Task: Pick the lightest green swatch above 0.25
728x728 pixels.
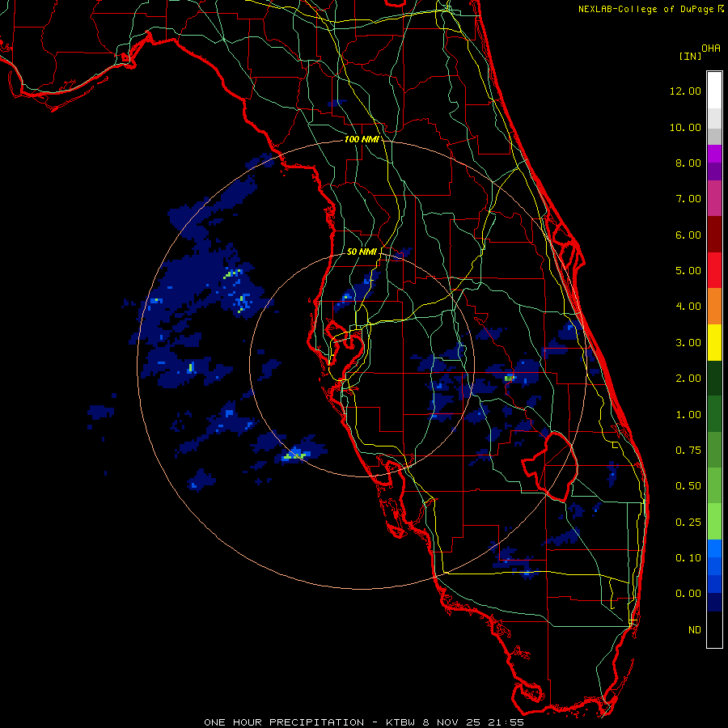Action: tap(714, 522)
